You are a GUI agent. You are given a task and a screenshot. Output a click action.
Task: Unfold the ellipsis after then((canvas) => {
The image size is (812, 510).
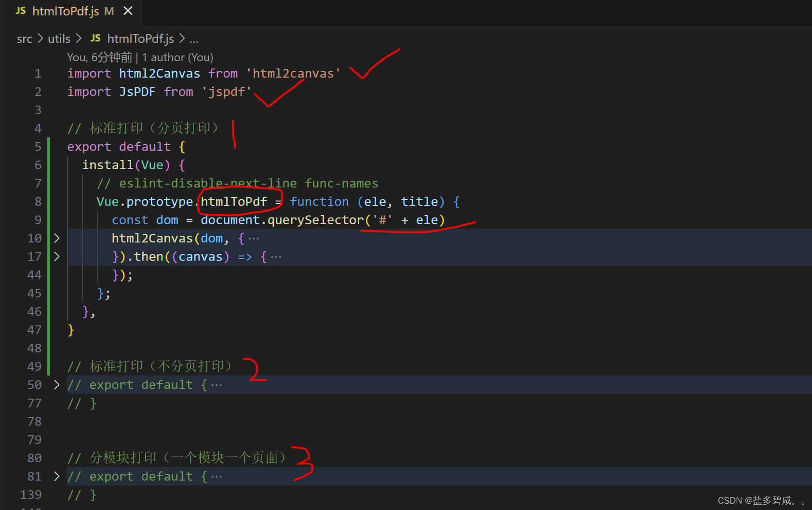coord(276,257)
